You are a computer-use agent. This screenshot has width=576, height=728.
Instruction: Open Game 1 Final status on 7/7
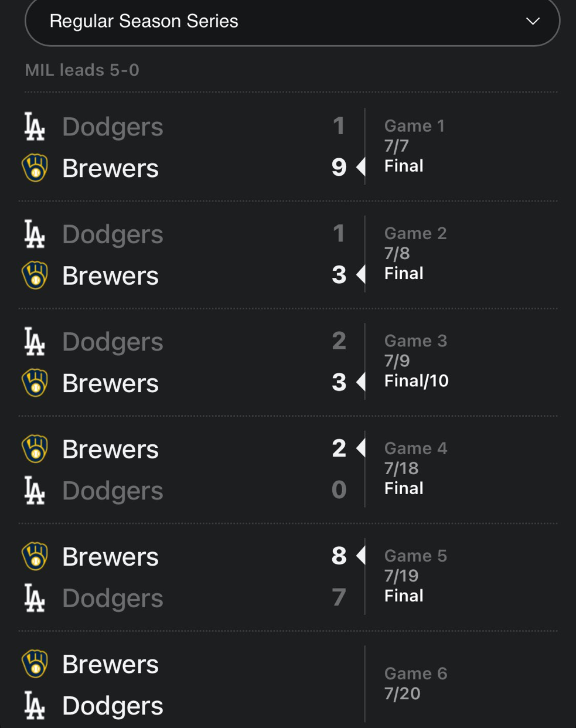[x=404, y=166]
